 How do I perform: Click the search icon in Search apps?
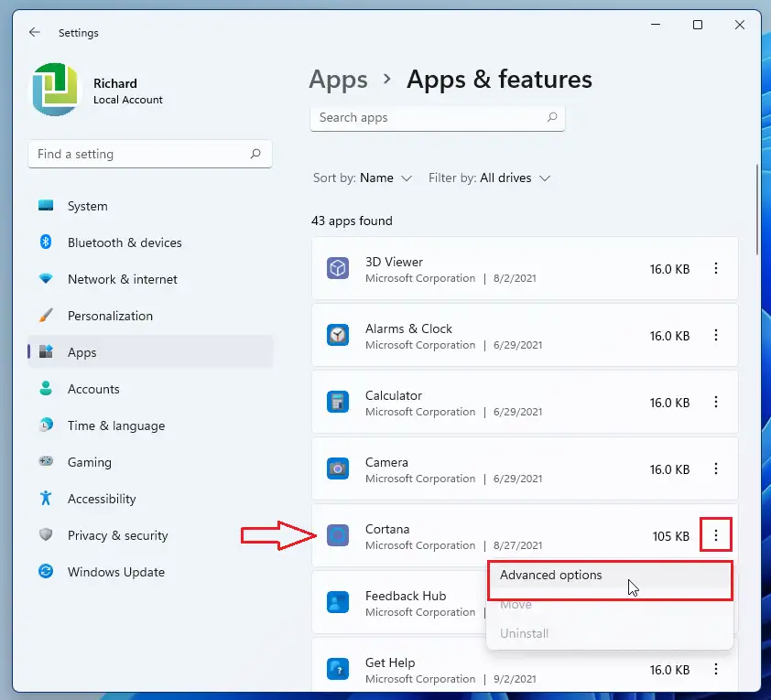(552, 117)
